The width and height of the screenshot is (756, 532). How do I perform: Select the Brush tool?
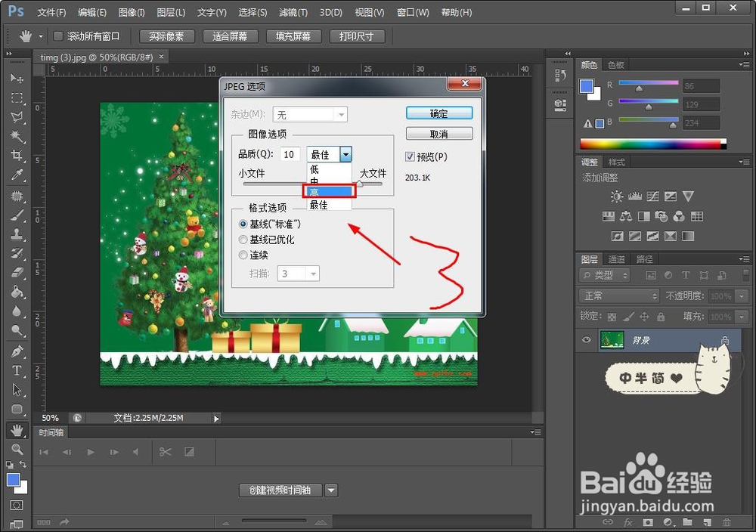click(17, 215)
